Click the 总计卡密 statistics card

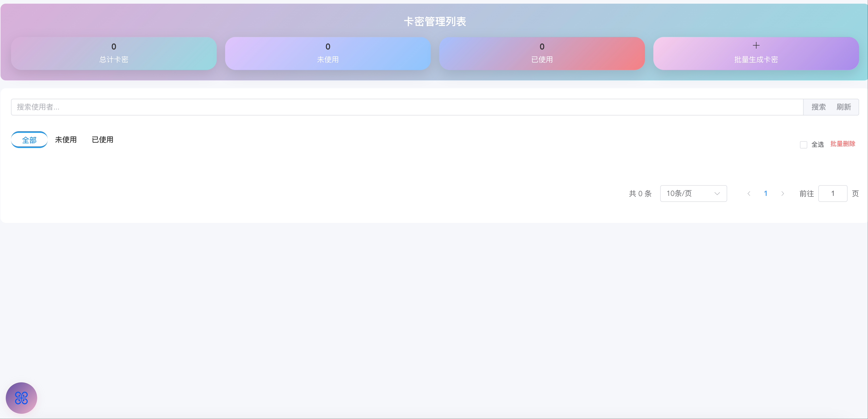click(114, 53)
